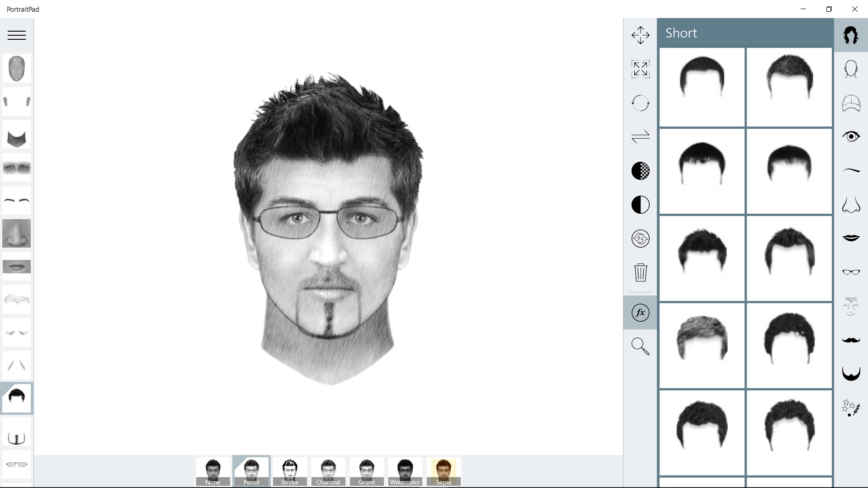Click the transparency checkerboard circle icon

(x=640, y=171)
